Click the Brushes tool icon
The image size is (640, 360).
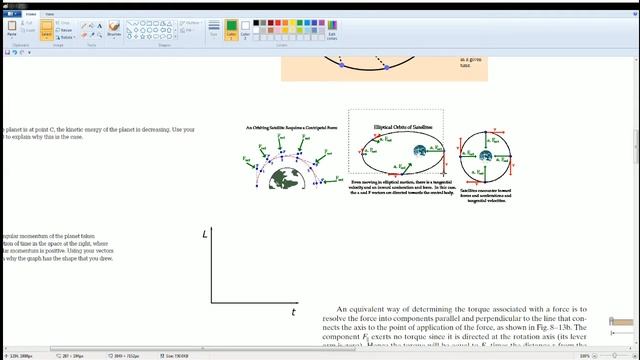[x=114, y=26]
